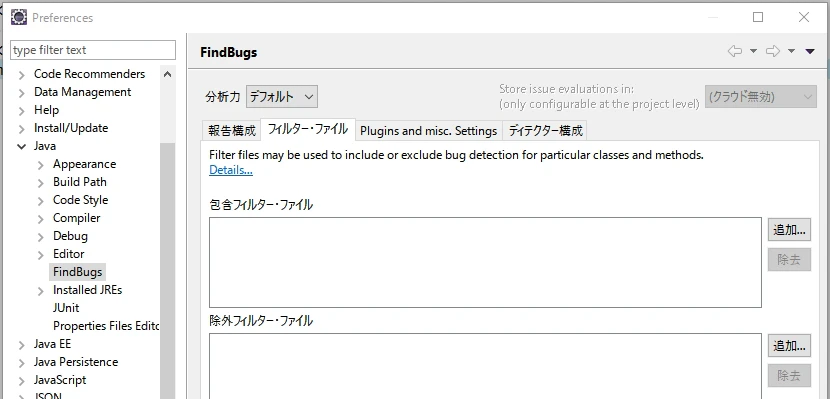Select Install/Update tree item
Viewport: 830px width, 399px height.
pos(71,128)
